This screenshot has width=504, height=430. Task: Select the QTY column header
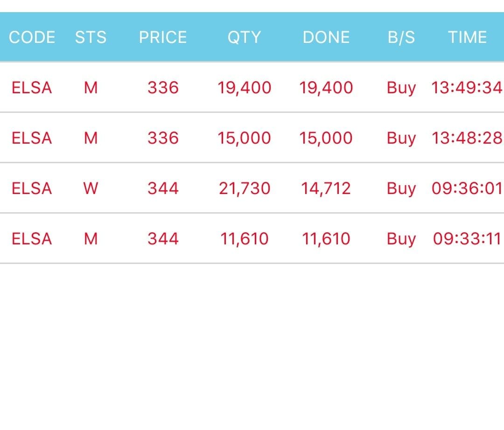(x=244, y=37)
